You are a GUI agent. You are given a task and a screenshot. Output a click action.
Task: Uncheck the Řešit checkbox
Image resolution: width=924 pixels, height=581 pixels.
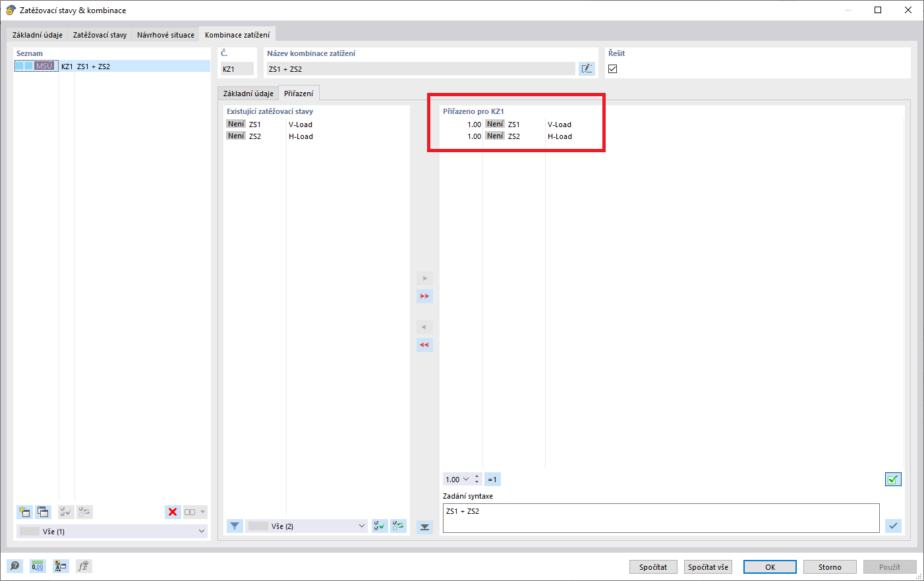[x=612, y=69]
